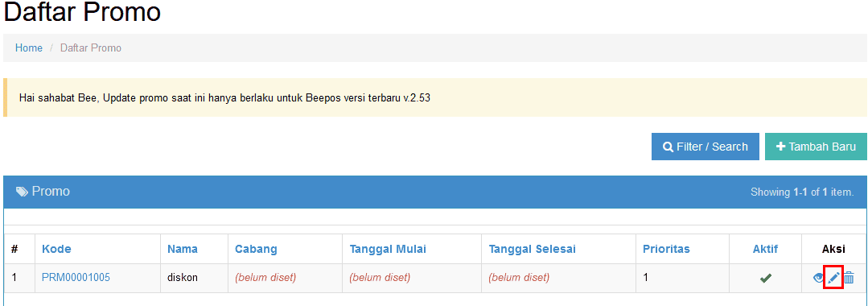The image size is (868, 306).
Task: Select the Daftar Promo breadcrumb item
Action: point(91,48)
